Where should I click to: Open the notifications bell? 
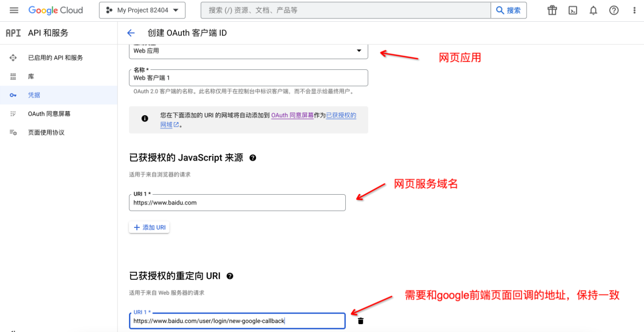tap(593, 10)
